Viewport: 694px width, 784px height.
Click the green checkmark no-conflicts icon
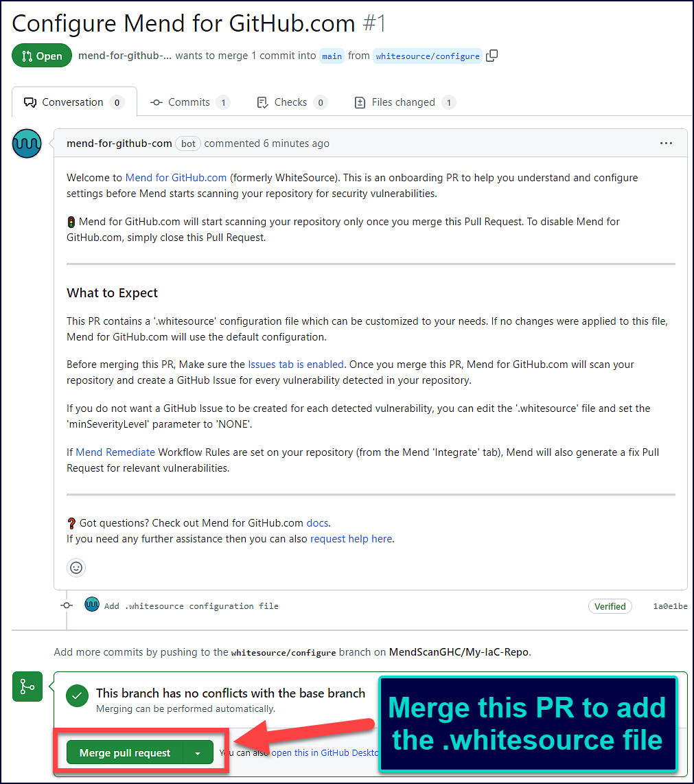77,696
